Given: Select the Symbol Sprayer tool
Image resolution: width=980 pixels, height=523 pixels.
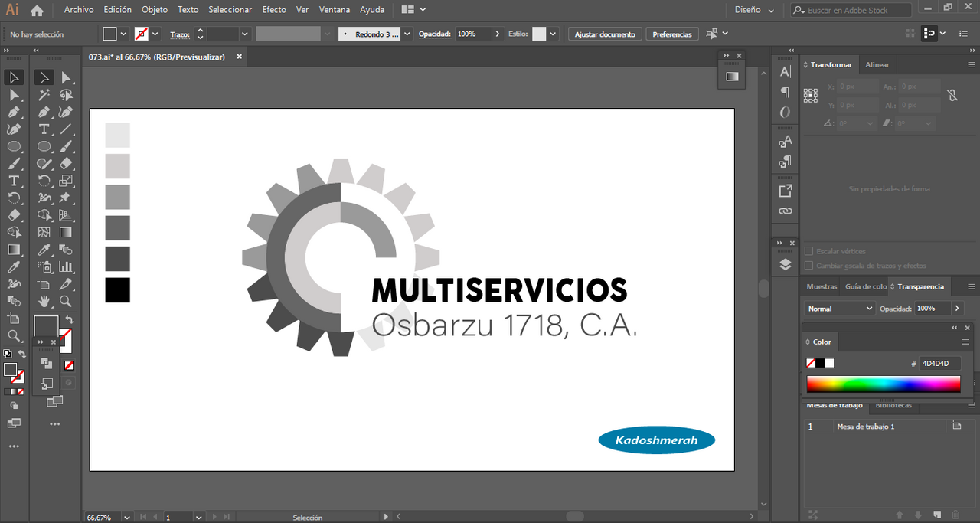Looking at the screenshot, I should tap(44, 266).
